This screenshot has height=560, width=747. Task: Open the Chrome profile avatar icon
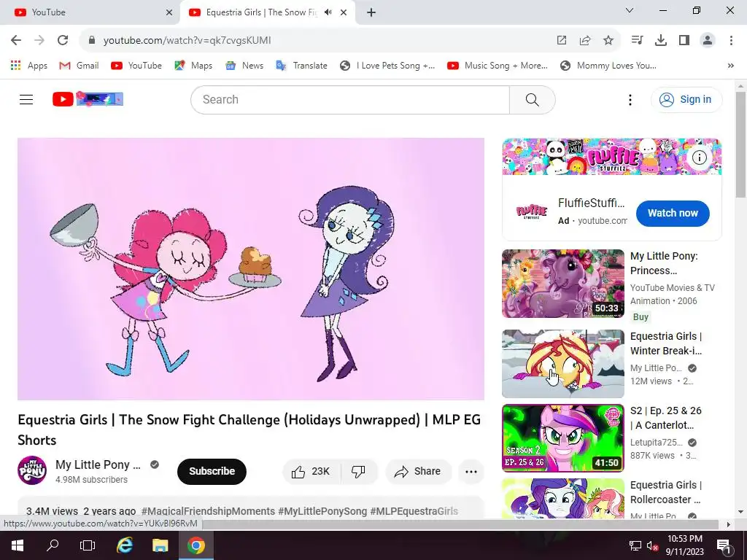click(x=708, y=41)
